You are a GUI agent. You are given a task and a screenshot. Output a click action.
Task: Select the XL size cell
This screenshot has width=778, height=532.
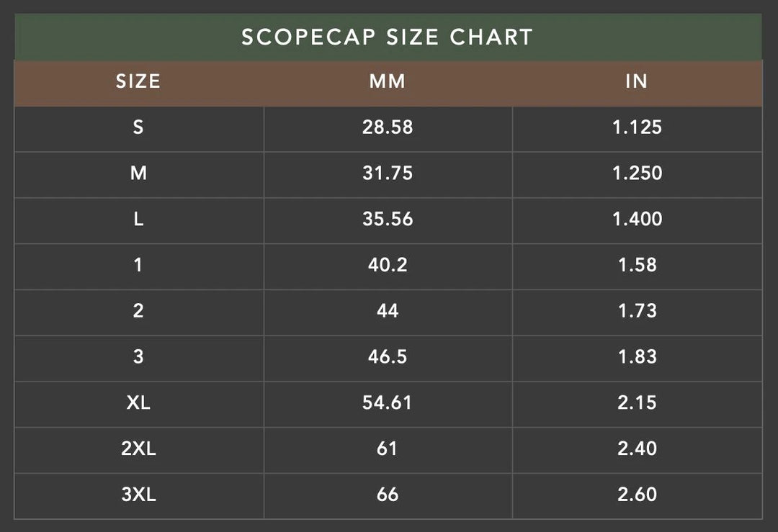coord(138,402)
